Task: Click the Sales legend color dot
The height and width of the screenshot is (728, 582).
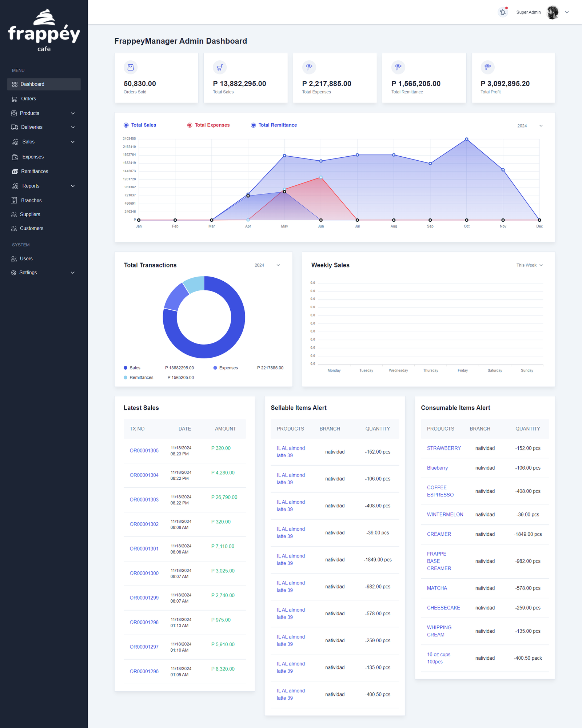Action: [125, 368]
